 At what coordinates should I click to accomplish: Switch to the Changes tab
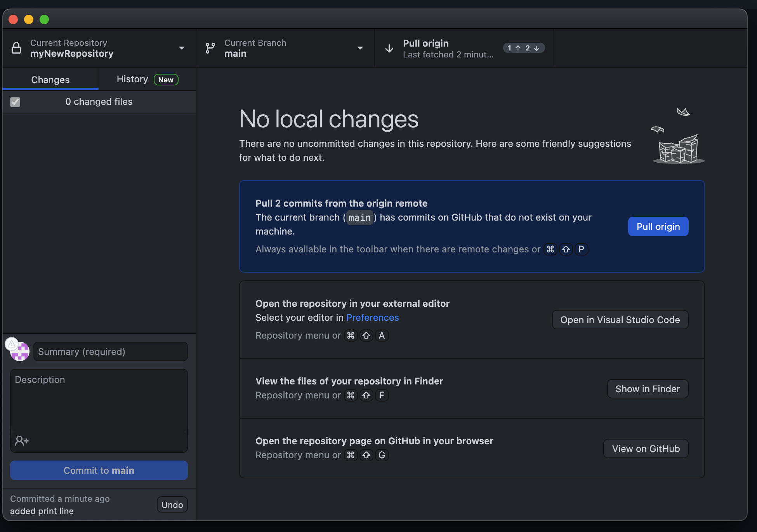click(x=50, y=80)
